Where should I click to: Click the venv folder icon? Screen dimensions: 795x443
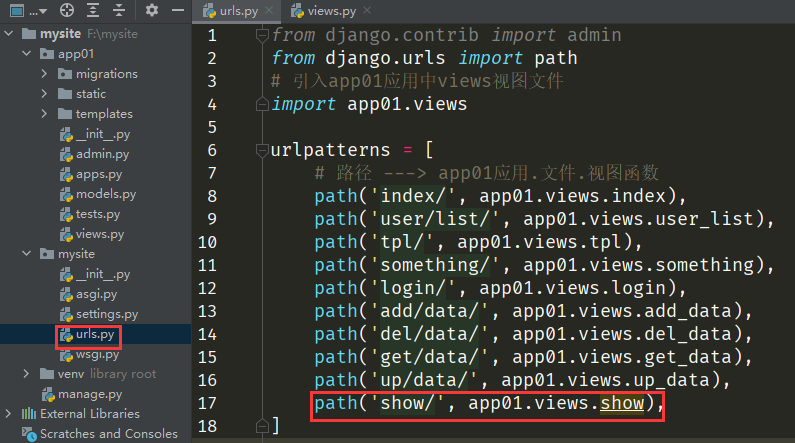[47, 374]
